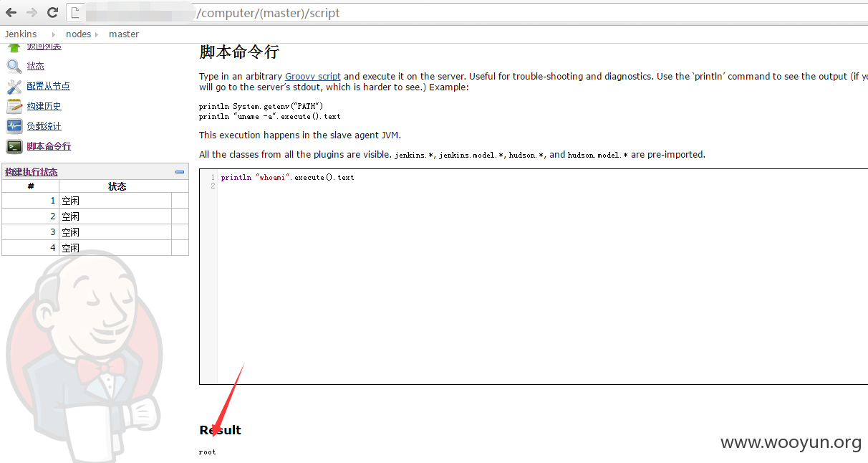Click the root output text under Result
Screen dimensions: 868x463
pyautogui.click(x=207, y=452)
